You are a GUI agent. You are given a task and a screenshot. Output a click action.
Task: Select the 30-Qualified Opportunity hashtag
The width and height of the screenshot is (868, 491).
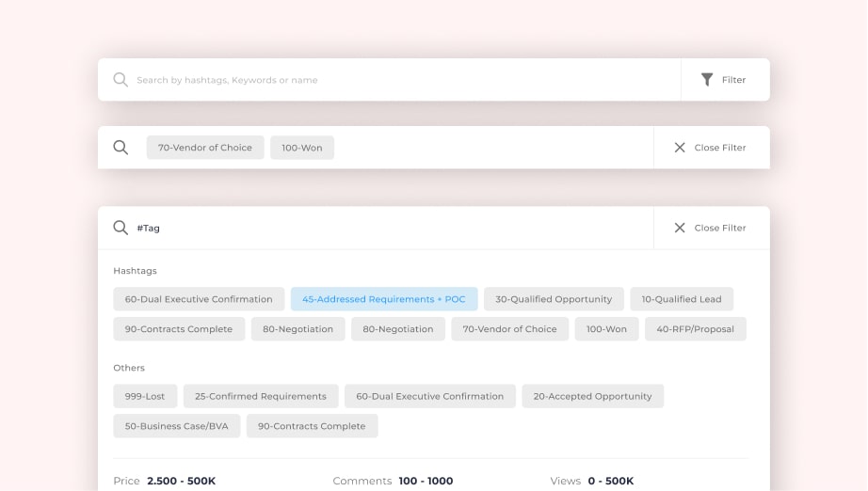(554, 299)
